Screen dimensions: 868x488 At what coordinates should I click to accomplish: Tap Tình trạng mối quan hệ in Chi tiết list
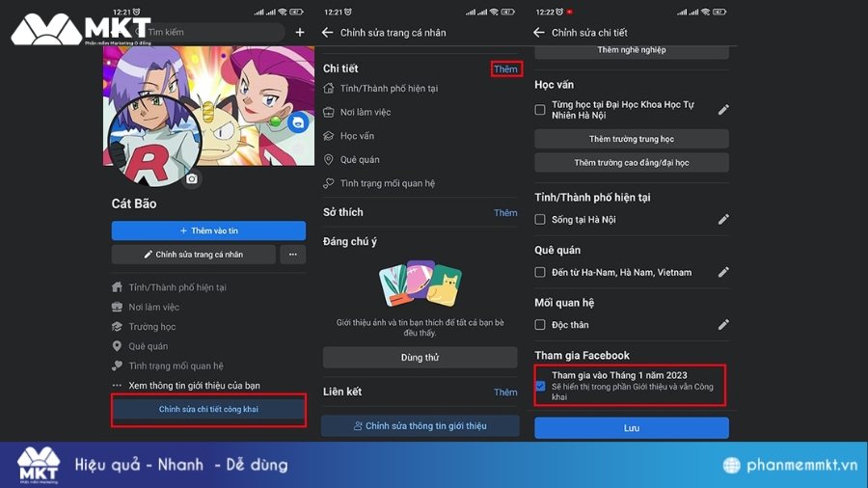click(x=388, y=183)
